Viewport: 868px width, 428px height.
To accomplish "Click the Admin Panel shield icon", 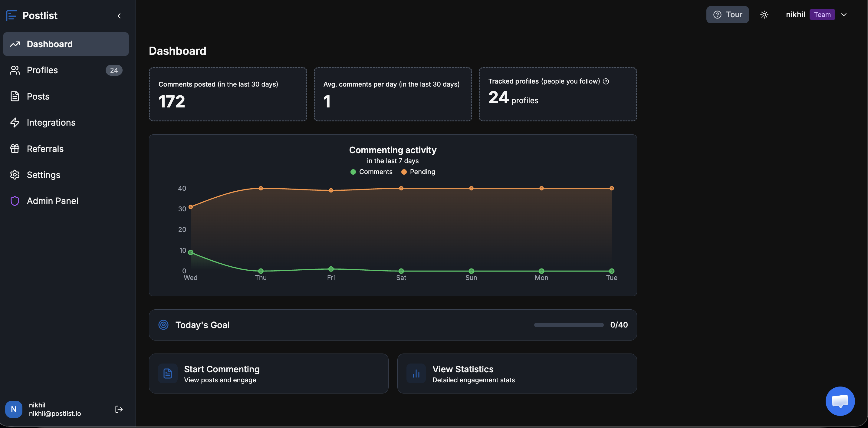I will [x=15, y=201].
